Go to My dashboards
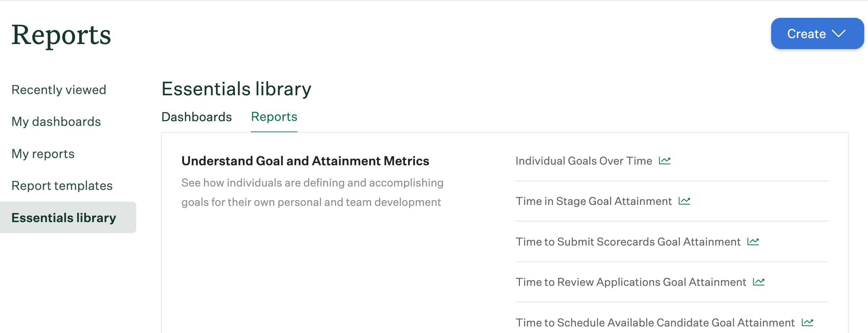 56,122
